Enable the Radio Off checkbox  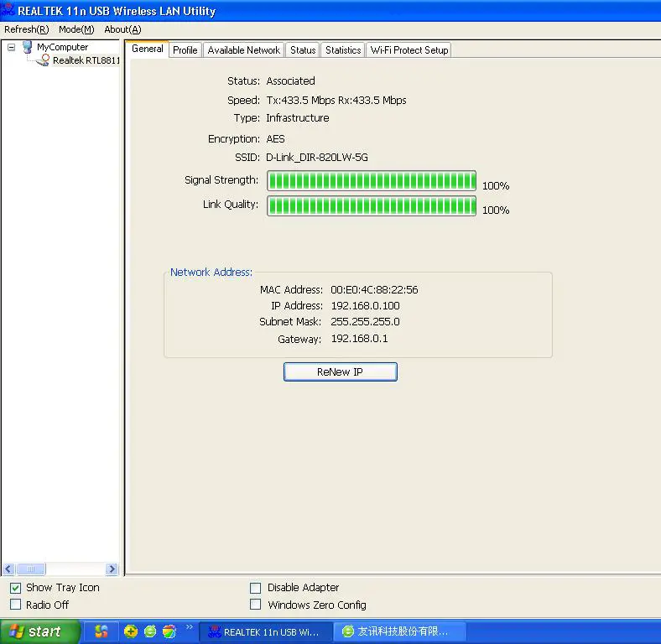(x=16, y=605)
